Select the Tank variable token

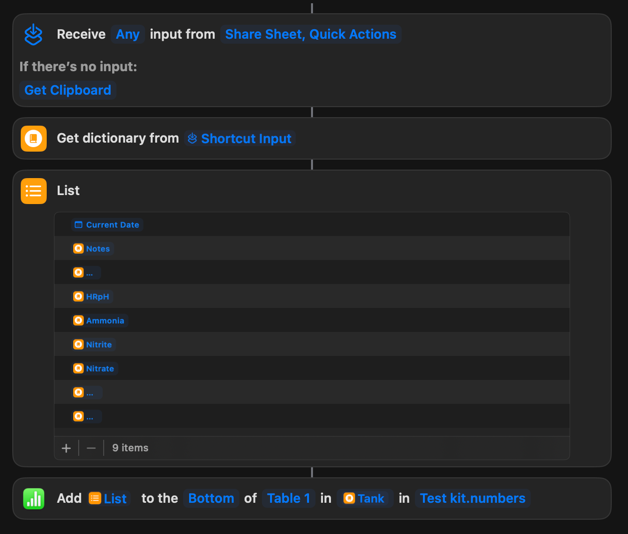(364, 499)
